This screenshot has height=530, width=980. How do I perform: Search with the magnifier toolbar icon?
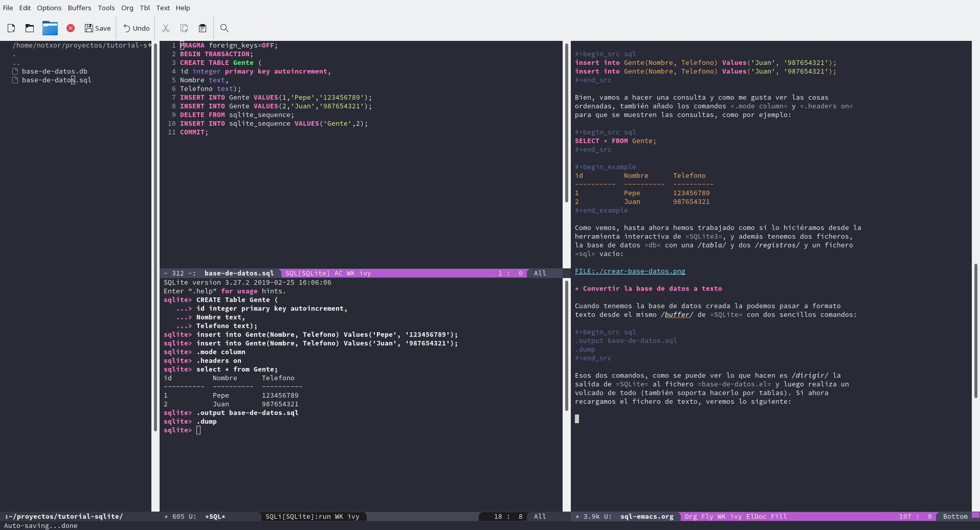coord(224,28)
